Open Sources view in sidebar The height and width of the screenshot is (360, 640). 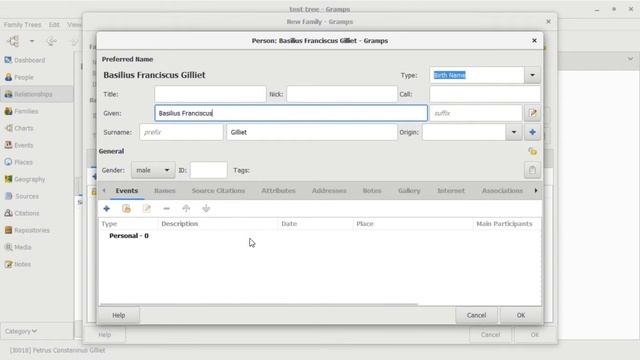(x=22, y=196)
